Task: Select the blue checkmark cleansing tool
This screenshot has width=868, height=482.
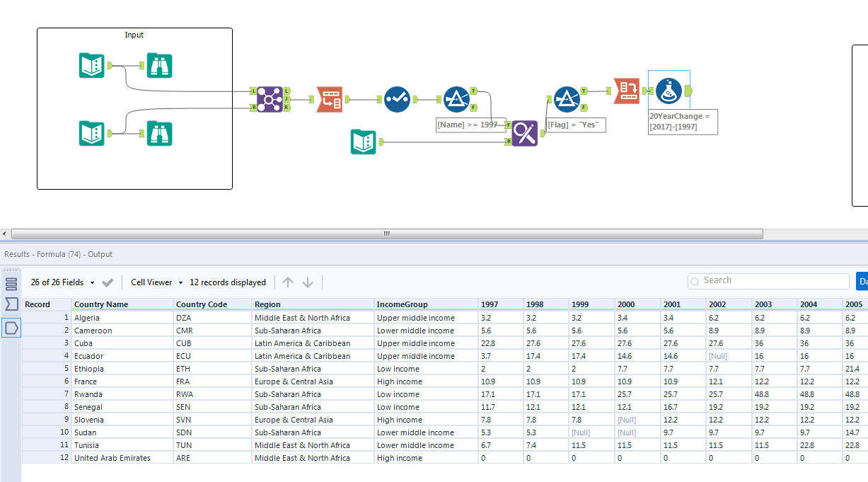Action: pyautogui.click(x=397, y=99)
